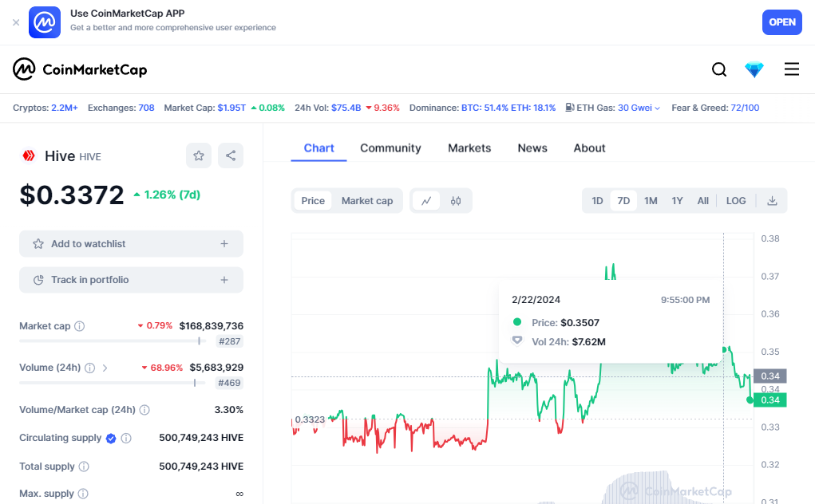Screen dimensions: 815x504
Task: Open the search magnifier icon
Action: (x=719, y=70)
